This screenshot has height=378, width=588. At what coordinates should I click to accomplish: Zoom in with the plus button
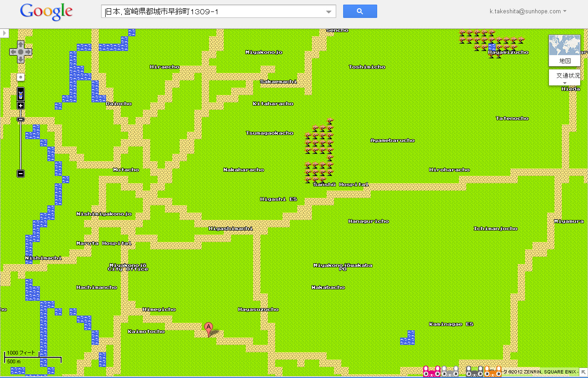click(21, 106)
